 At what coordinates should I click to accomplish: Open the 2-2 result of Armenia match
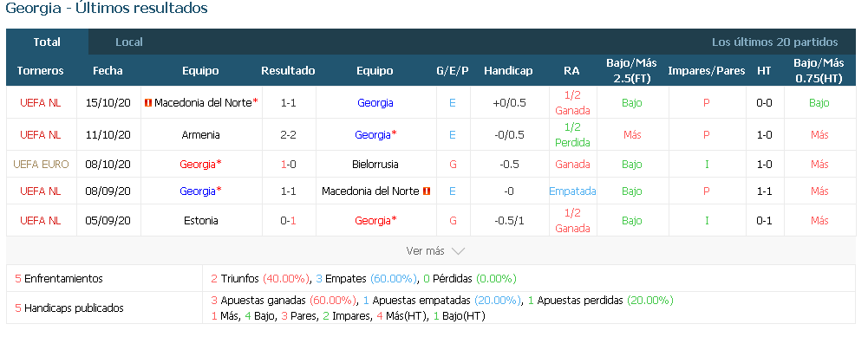289,134
